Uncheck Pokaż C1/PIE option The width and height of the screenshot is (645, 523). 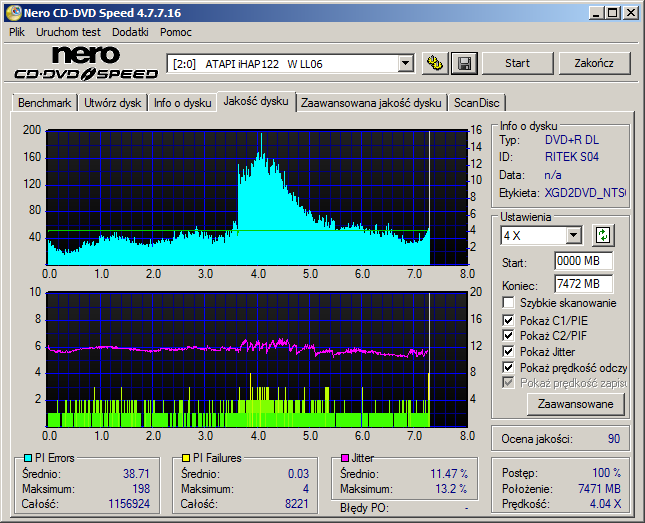508,320
